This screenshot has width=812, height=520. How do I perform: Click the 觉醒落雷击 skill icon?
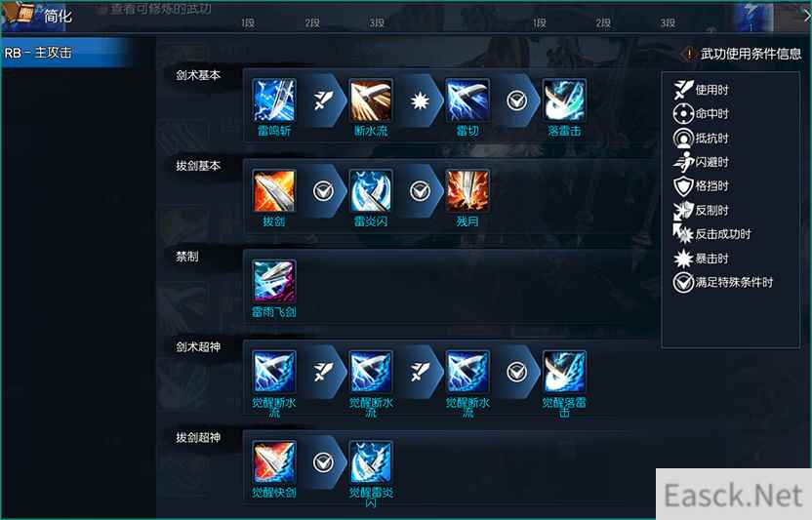[564, 372]
